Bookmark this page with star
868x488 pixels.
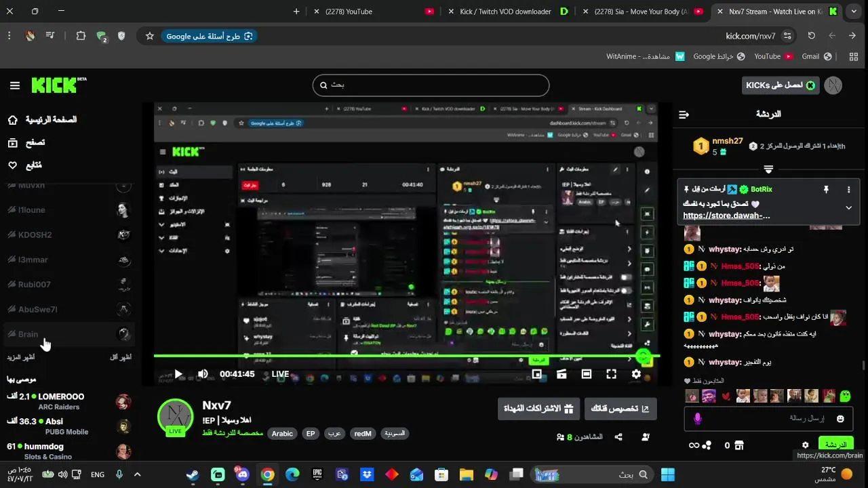(150, 36)
